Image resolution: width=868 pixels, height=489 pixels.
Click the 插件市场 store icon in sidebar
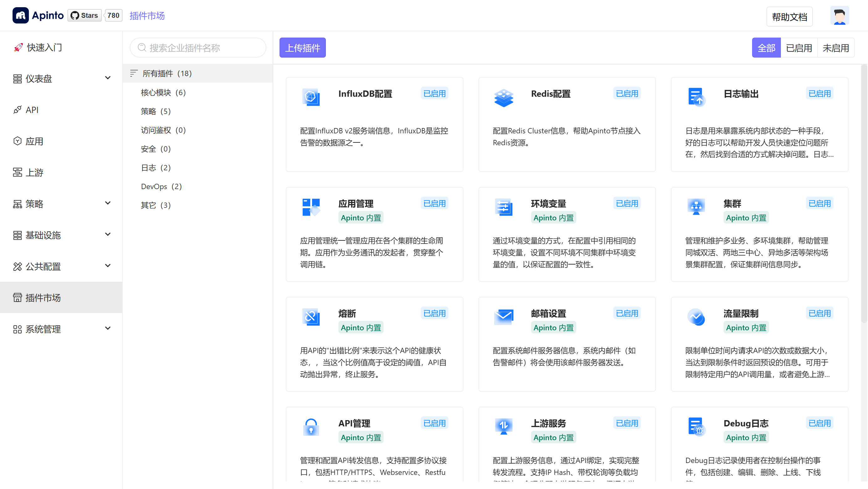coord(18,297)
